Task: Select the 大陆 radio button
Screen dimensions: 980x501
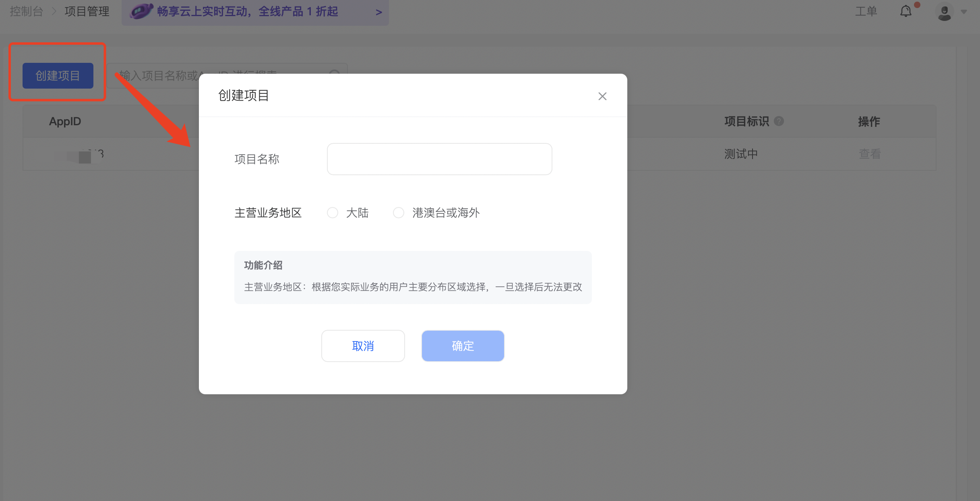Action: click(333, 213)
